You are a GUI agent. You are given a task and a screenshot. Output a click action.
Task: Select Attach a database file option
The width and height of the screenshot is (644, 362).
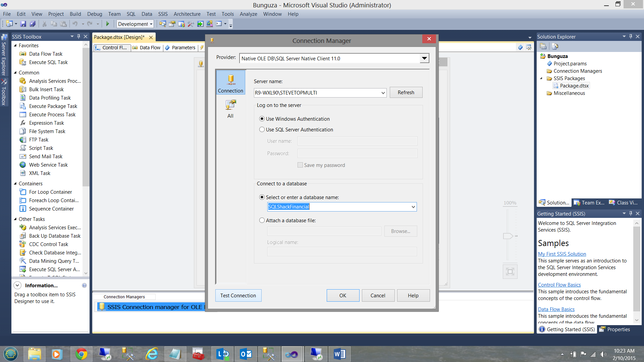click(262, 221)
